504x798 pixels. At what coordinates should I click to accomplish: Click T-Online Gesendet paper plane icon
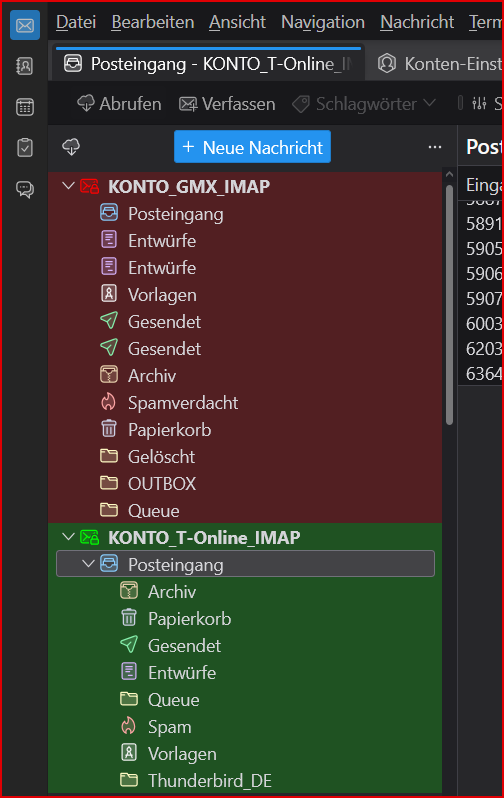click(129, 644)
